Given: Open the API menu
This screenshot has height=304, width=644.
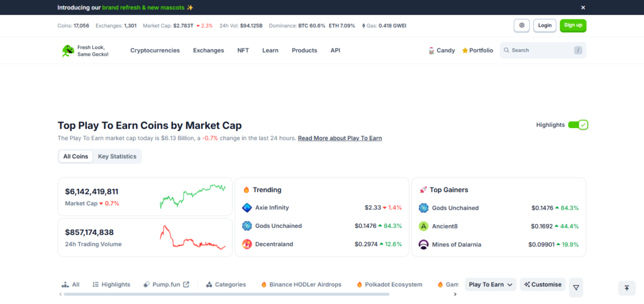Looking at the screenshot, I should click(x=335, y=50).
